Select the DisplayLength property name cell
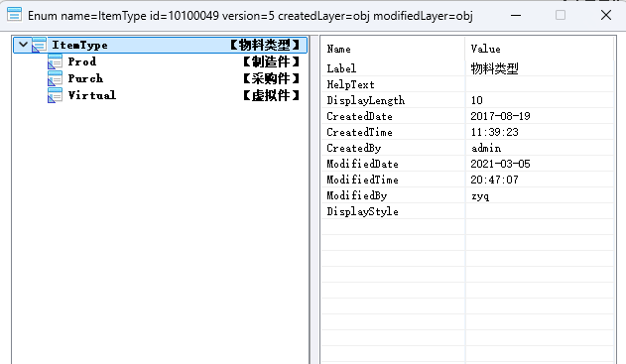This screenshot has width=626, height=364. 393,100
